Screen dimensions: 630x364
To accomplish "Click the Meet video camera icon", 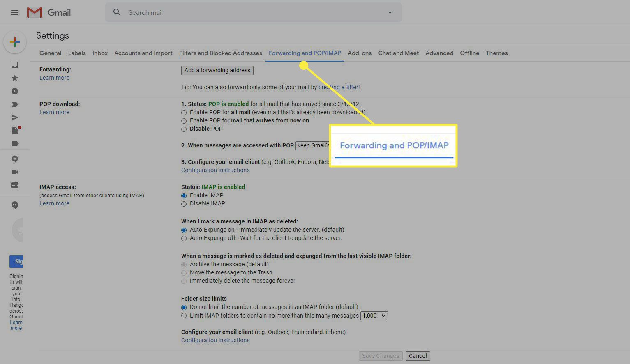I will [15, 172].
